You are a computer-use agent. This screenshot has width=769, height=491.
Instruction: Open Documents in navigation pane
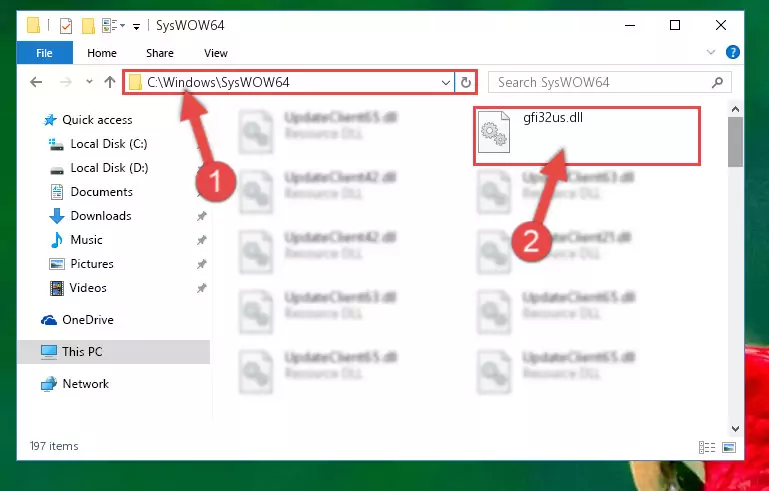click(x=102, y=192)
